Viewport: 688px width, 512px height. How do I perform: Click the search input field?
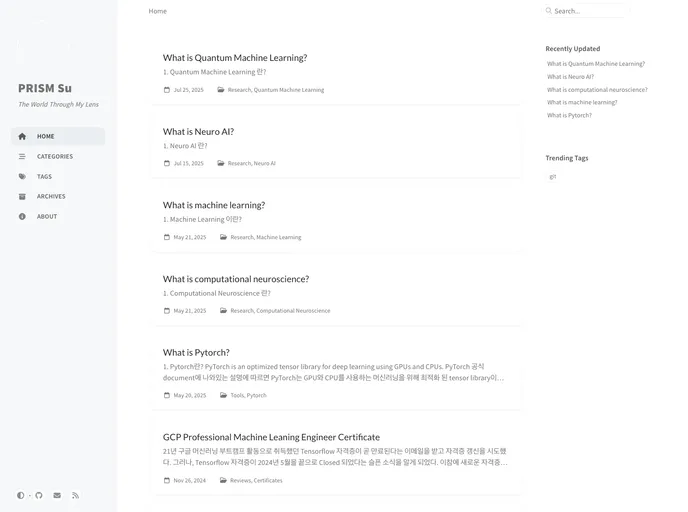pyautogui.click(x=590, y=11)
